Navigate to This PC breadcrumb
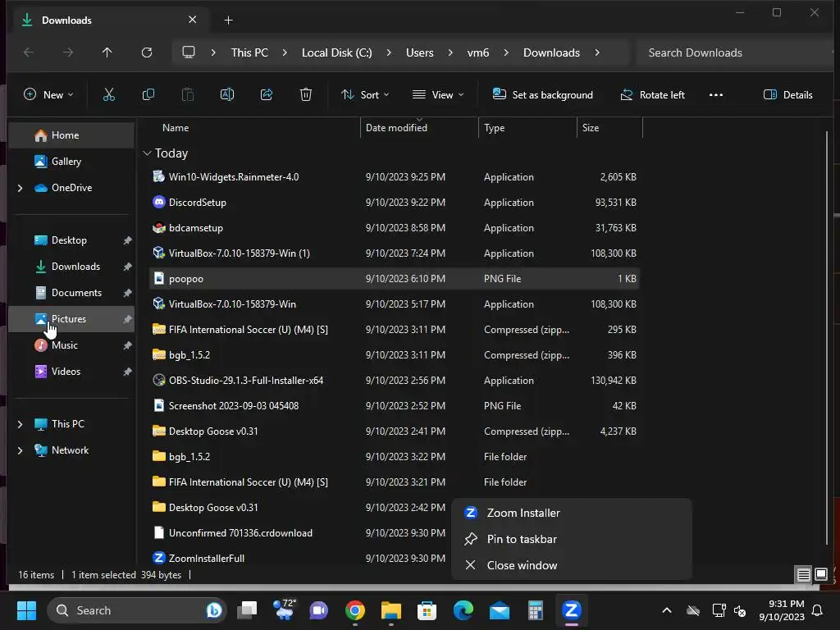 [249, 52]
